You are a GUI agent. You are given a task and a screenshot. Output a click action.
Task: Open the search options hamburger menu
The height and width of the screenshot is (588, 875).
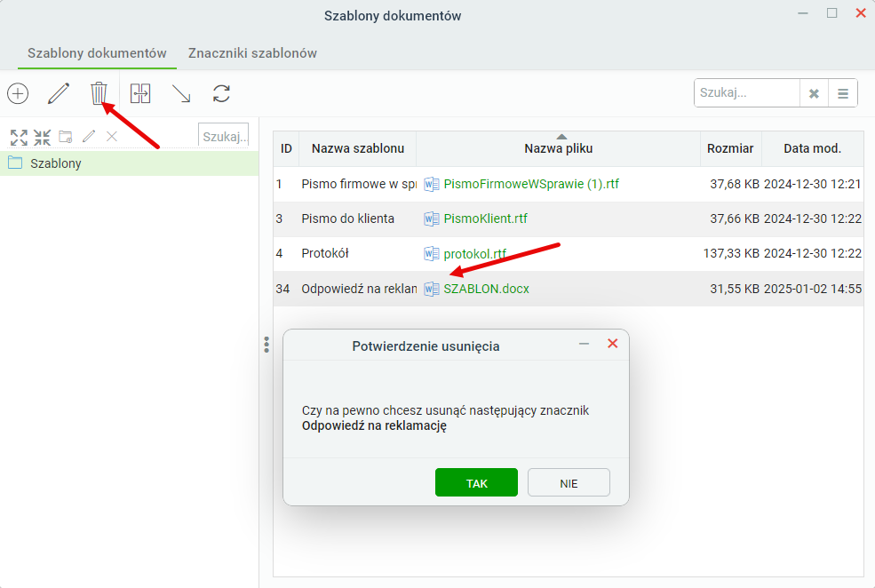pos(843,93)
